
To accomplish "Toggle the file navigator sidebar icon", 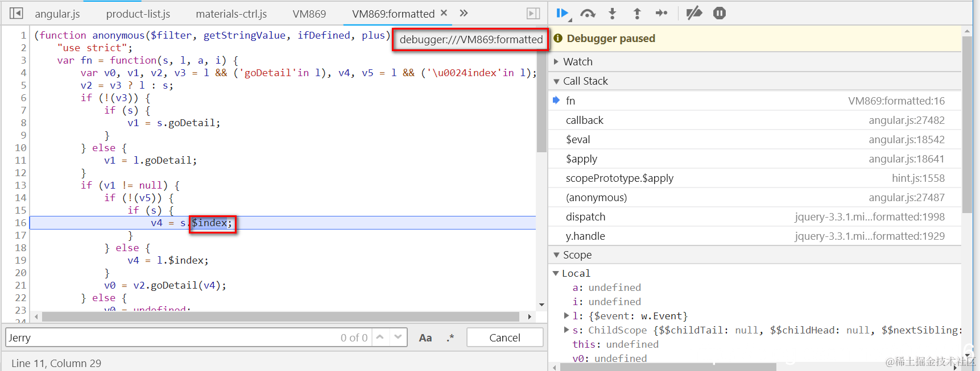I will coord(16,13).
